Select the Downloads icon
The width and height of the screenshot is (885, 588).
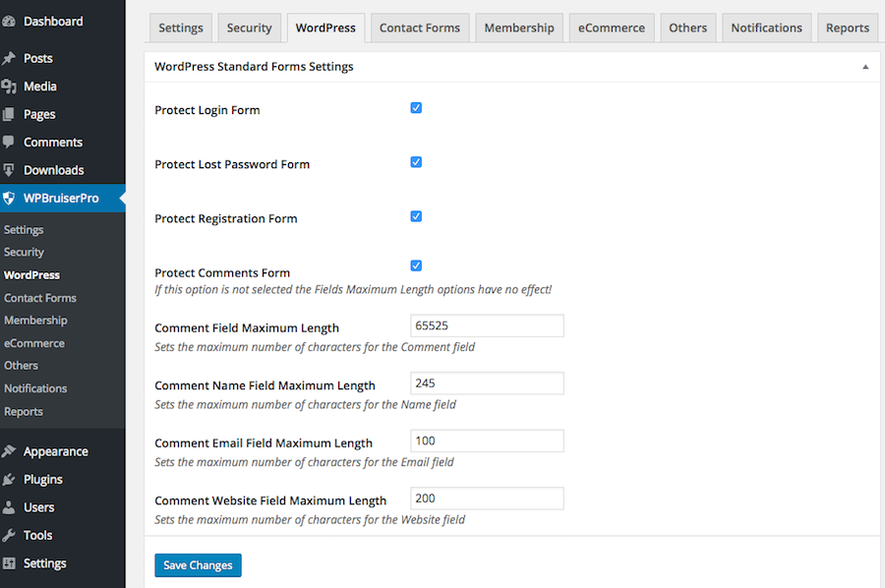[14, 169]
